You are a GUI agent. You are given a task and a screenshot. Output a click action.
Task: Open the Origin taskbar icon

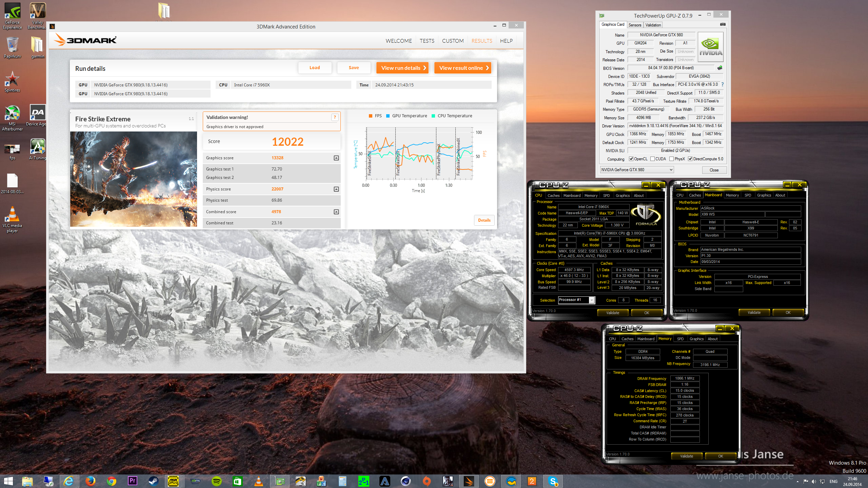coord(427,481)
